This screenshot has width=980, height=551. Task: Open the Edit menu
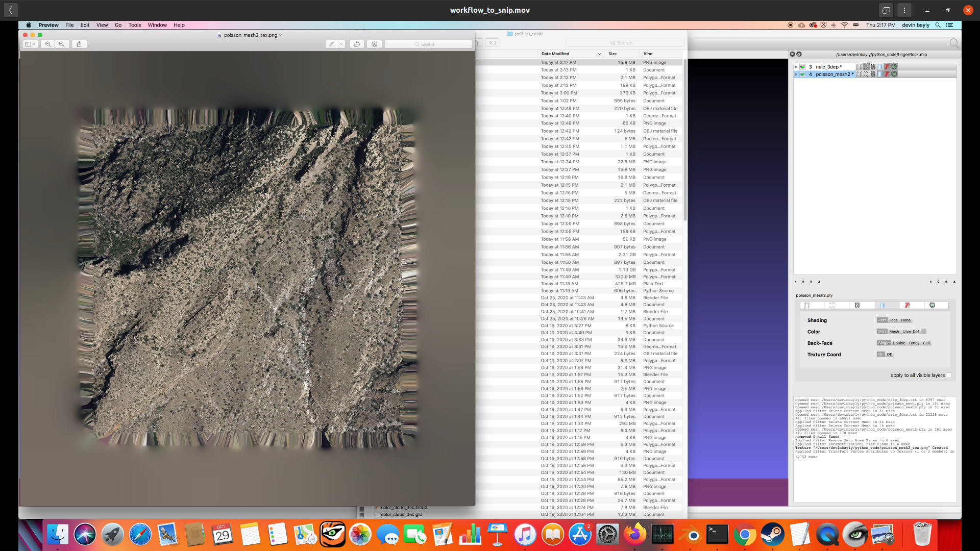[x=85, y=25]
